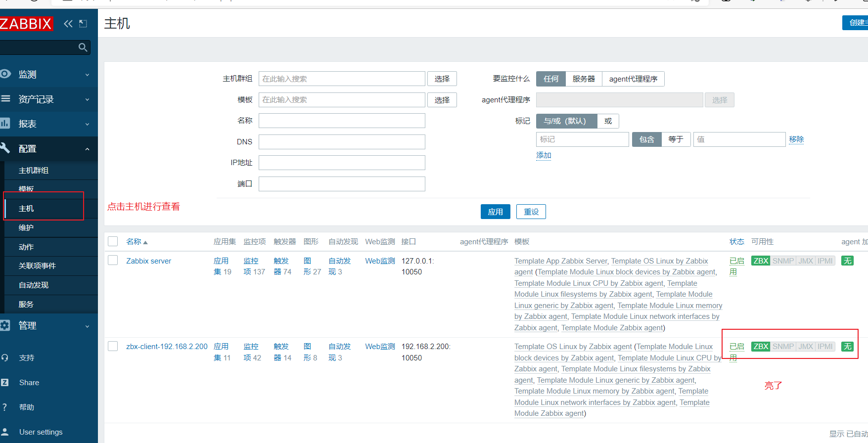Image resolution: width=868 pixels, height=443 pixels.
Task: Click the bar chart icon for 报表
Action: pos(5,123)
